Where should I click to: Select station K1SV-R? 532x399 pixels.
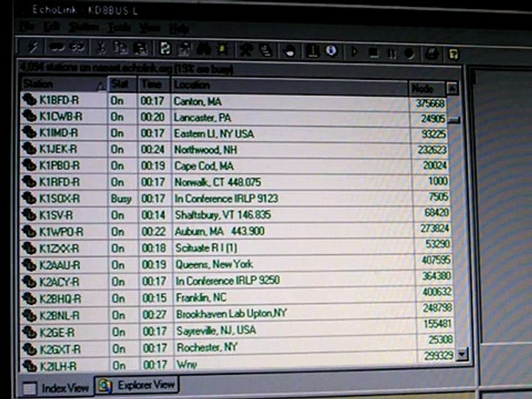(x=56, y=215)
